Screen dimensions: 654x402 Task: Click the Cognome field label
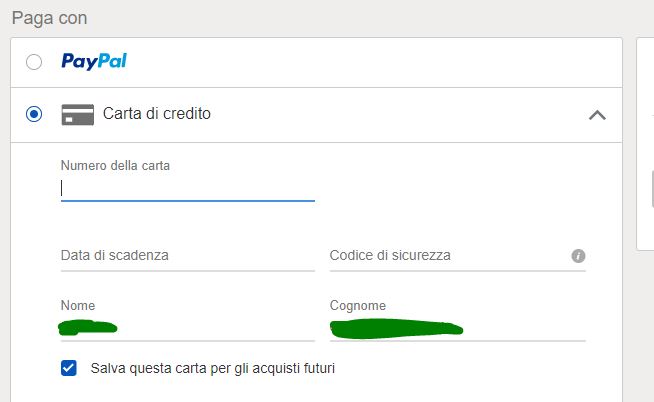[x=357, y=305]
